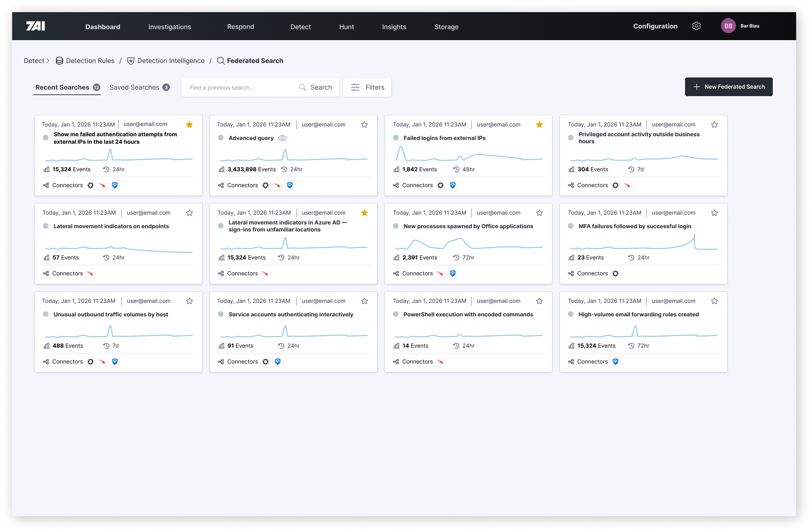Click red falcon connector on PowerShell execution card
Screen dimensions: 812x532
[x=441, y=362]
